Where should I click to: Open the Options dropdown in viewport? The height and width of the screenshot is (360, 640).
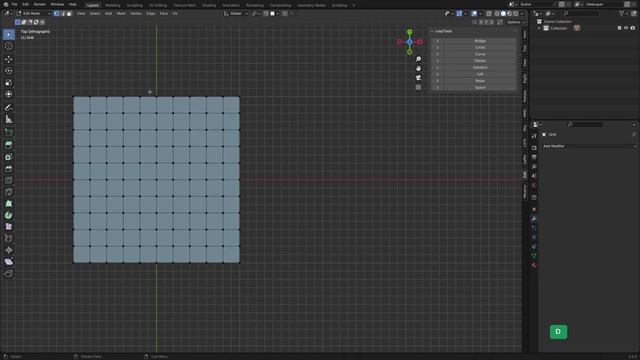pos(516,22)
